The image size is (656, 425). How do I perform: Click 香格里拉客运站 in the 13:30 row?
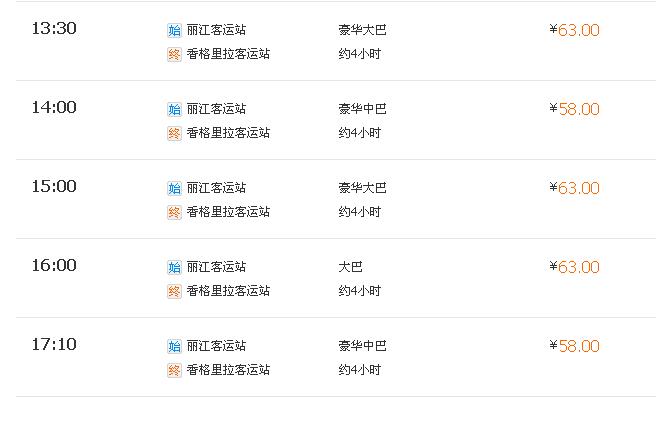pos(228,54)
